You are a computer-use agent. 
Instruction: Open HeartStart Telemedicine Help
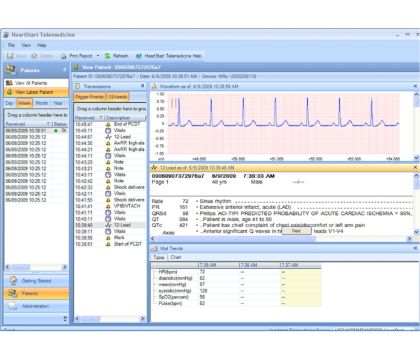pos(169,56)
